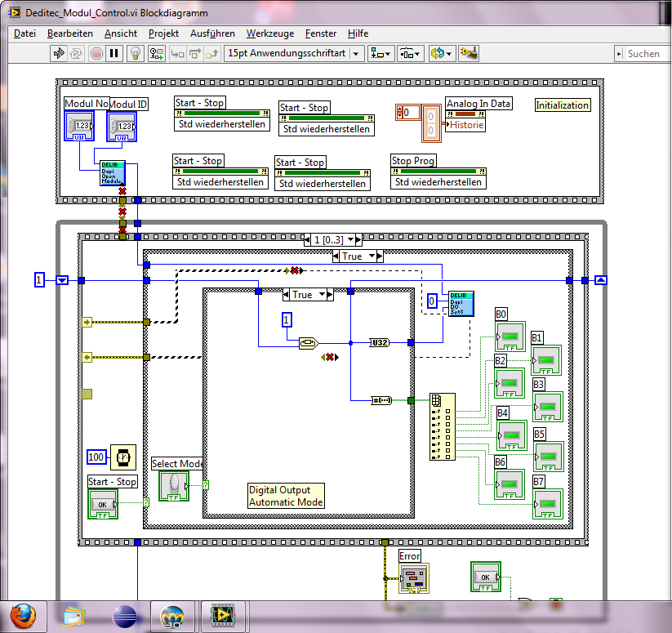Screen dimensions: 672x633
Task: Open Firefox from the taskbar
Action: coord(23,615)
